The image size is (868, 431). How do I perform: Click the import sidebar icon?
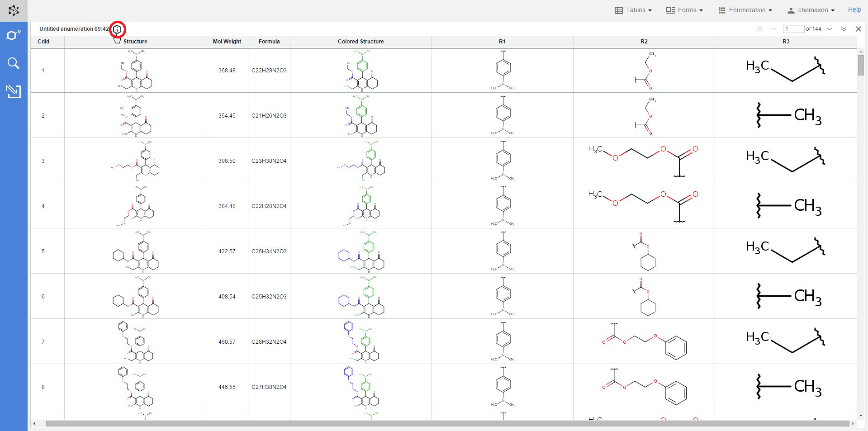(x=14, y=91)
